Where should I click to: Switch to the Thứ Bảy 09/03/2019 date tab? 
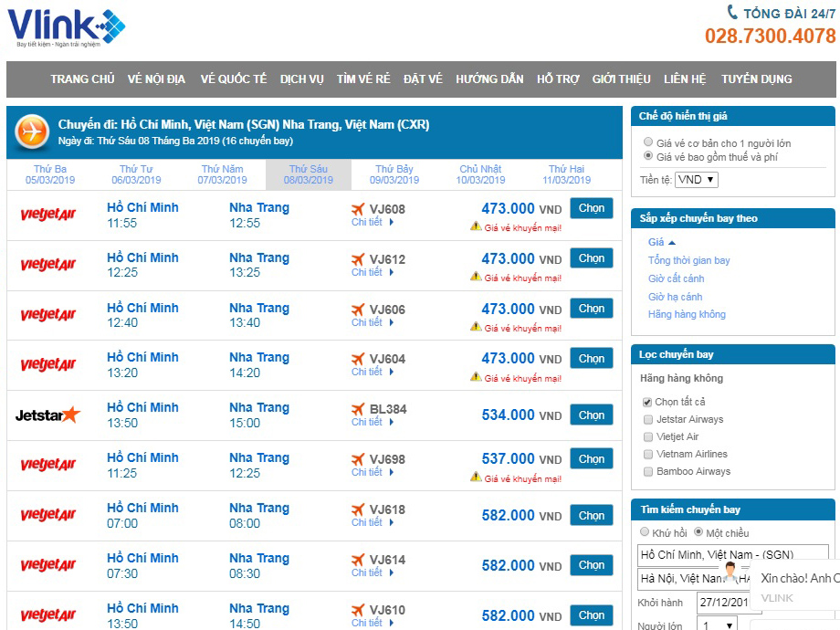click(x=394, y=174)
